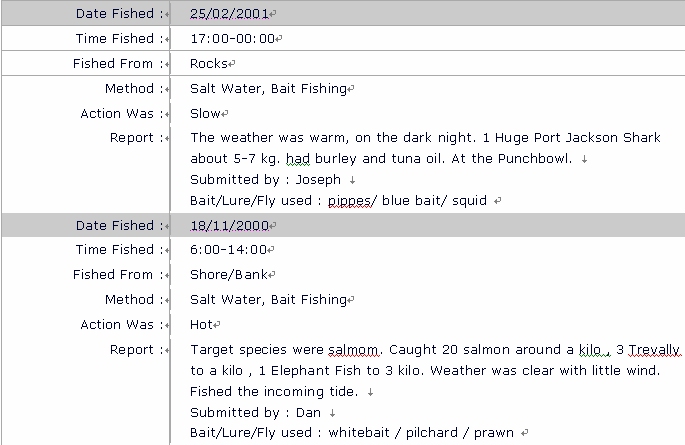Click the first Salt Water, Bait Fishing text
This screenshot has width=685, height=445.
pyautogui.click(x=268, y=89)
